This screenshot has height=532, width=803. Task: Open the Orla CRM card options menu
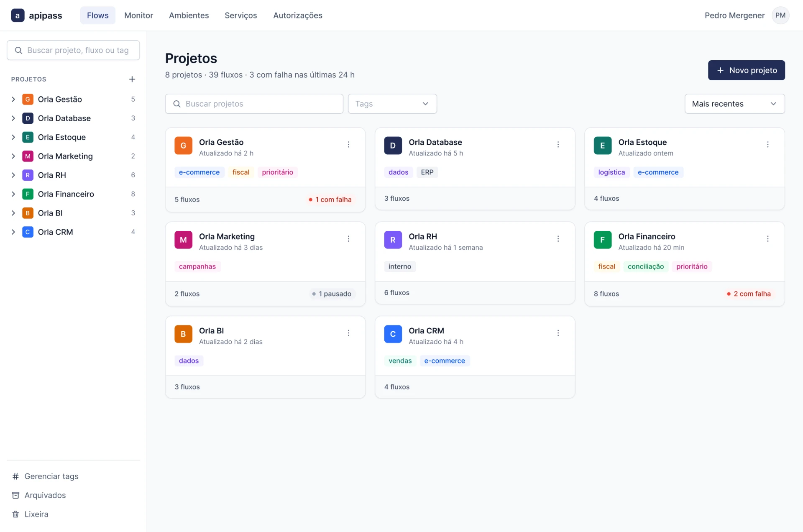[558, 333]
